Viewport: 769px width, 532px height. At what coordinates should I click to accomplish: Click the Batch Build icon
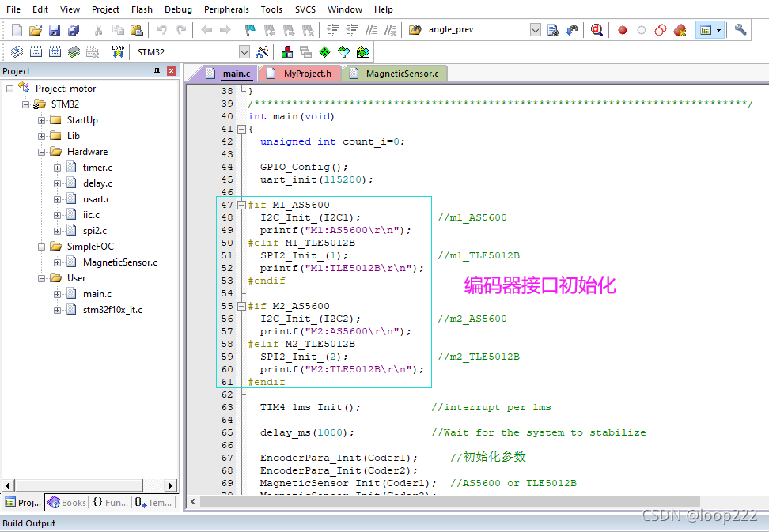(74, 52)
